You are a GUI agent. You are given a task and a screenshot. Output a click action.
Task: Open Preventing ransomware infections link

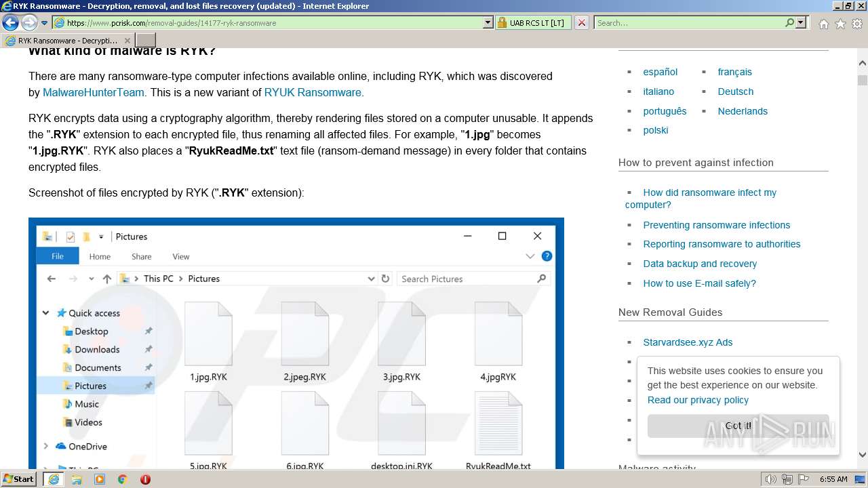pyautogui.click(x=717, y=225)
